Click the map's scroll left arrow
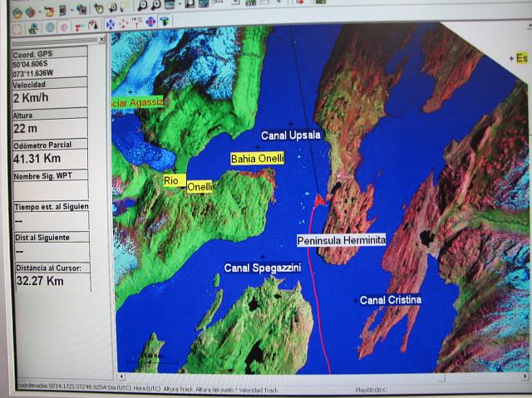 point(121,376)
